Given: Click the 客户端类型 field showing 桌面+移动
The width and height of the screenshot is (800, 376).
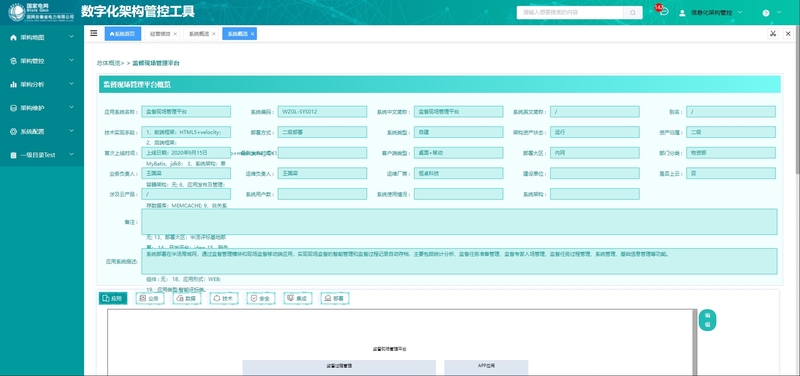Looking at the screenshot, I should 458,153.
